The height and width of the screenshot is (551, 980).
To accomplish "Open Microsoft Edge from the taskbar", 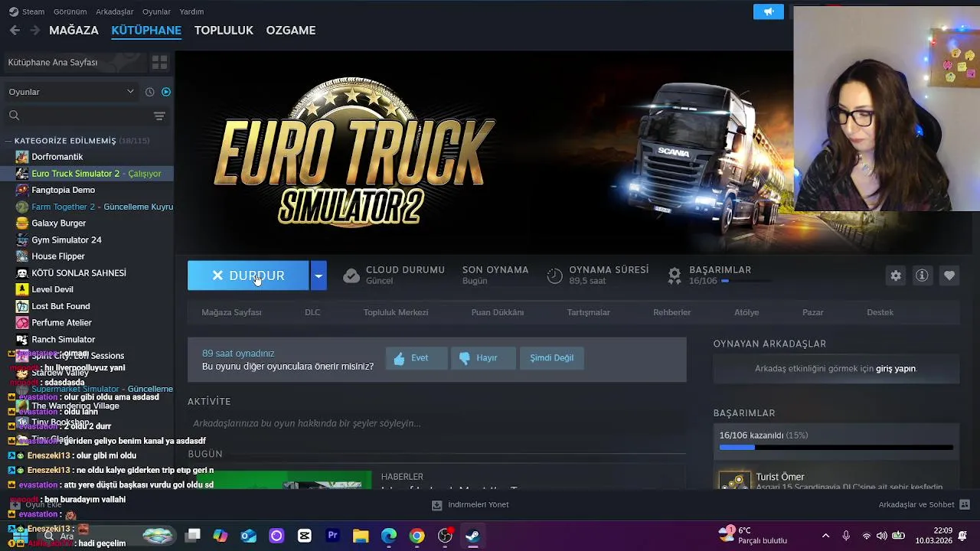I will 389,536.
